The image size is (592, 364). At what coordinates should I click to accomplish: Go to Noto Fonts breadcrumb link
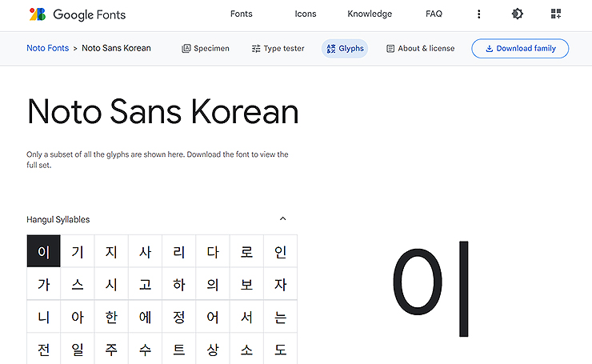[x=47, y=48]
